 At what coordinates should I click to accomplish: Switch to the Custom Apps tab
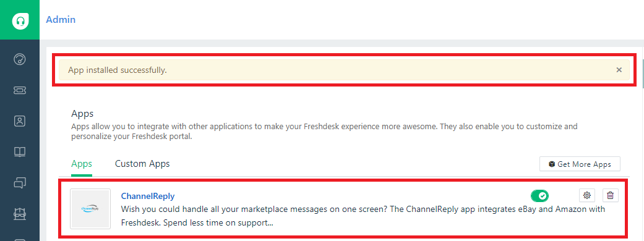point(142,164)
